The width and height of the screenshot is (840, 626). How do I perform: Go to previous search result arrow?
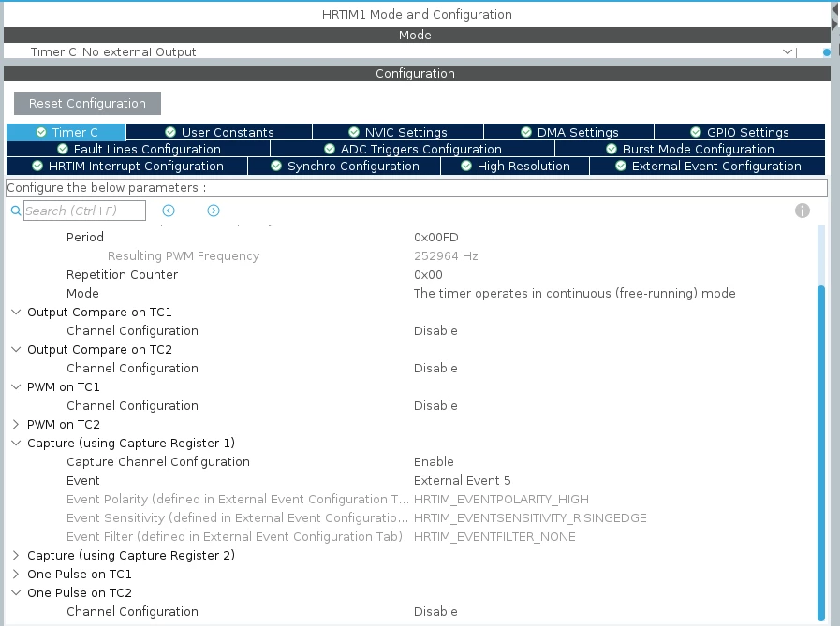click(169, 211)
